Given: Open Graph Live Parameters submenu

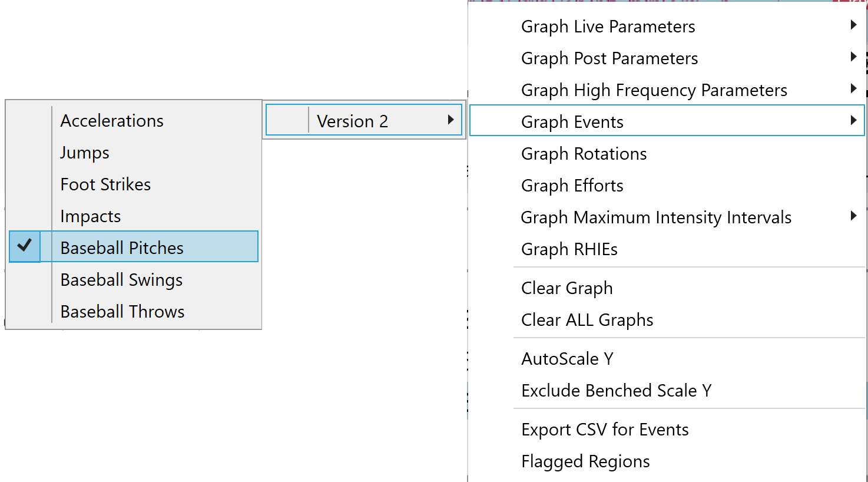Looking at the screenshot, I should click(608, 27).
